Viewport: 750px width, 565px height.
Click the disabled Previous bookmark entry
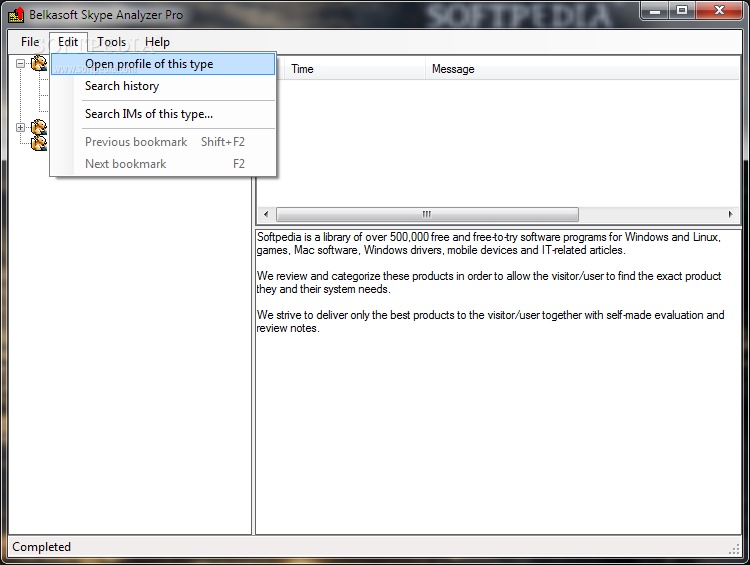tap(163, 142)
